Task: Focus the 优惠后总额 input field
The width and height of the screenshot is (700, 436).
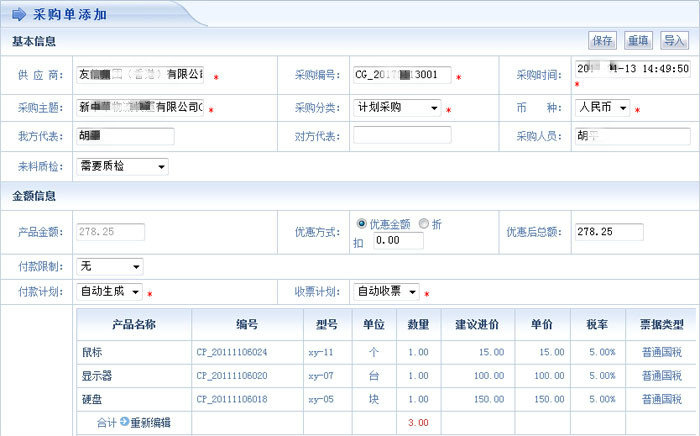Action: pos(623,232)
